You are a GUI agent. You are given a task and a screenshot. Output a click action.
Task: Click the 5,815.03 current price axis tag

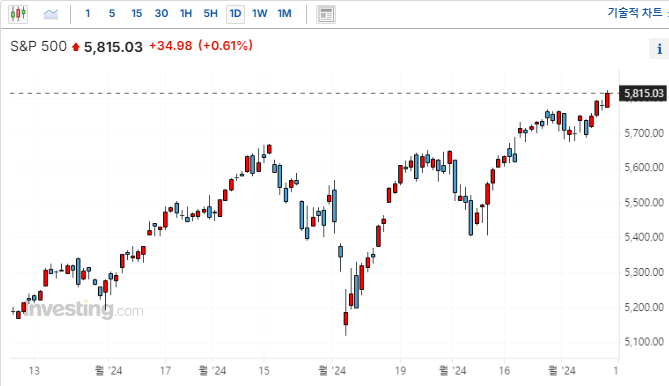click(643, 93)
